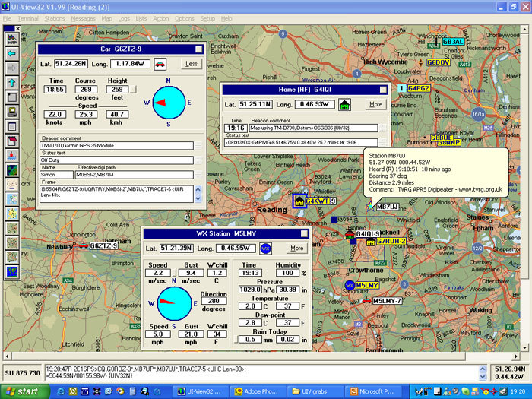The image size is (532, 399).
Task: Click the WX symbol in M5LMY window
Action: (x=265, y=249)
